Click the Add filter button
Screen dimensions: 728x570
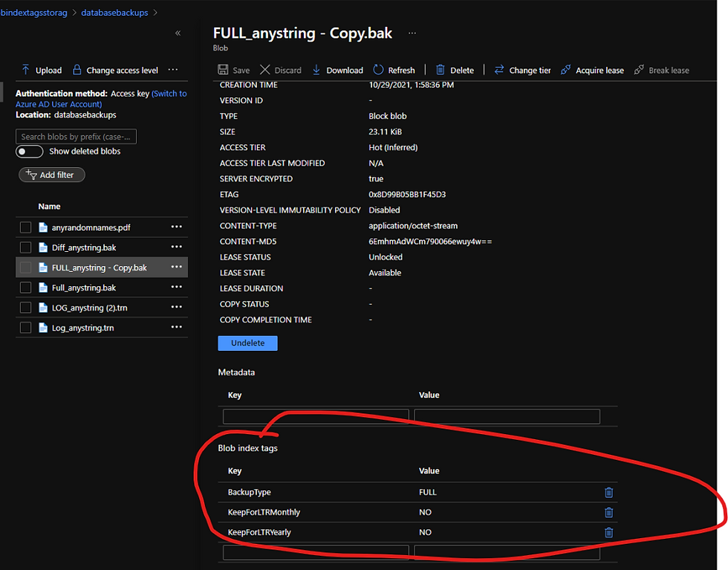click(x=51, y=175)
